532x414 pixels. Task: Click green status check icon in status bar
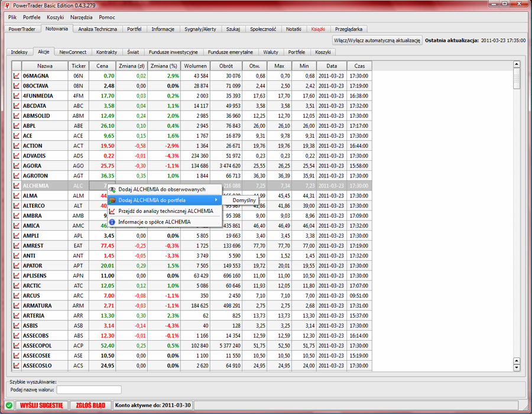(x=9, y=405)
